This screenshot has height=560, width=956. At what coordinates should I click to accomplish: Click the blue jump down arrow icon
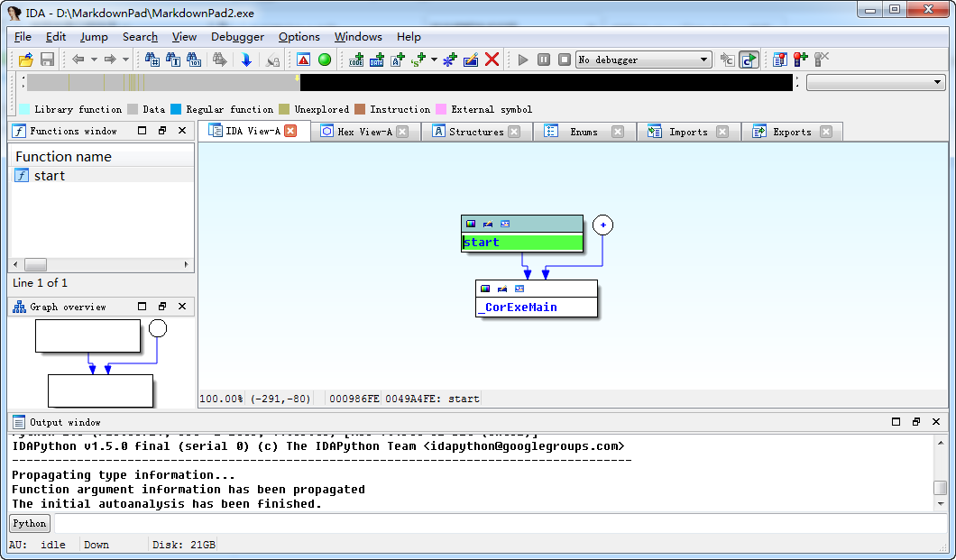pyautogui.click(x=246, y=60)
